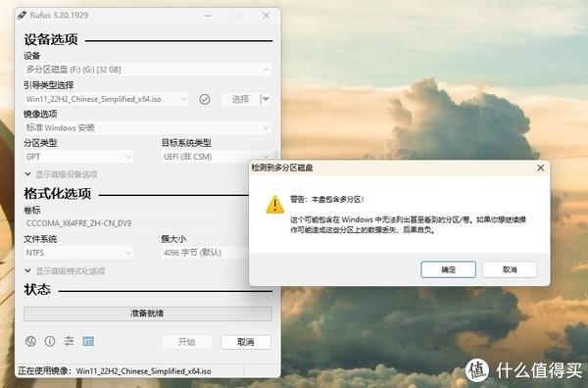Show the log window icon
The width and height of the screenshot is (588, 388).
point(88,341)
